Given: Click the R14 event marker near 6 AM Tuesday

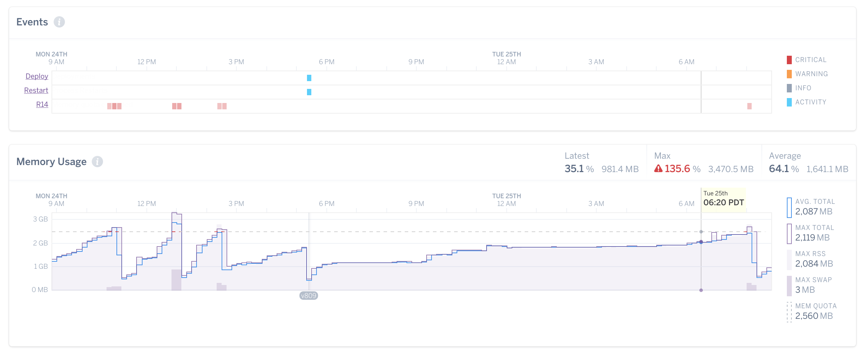Looking at the screenshot, I should 749,106.
